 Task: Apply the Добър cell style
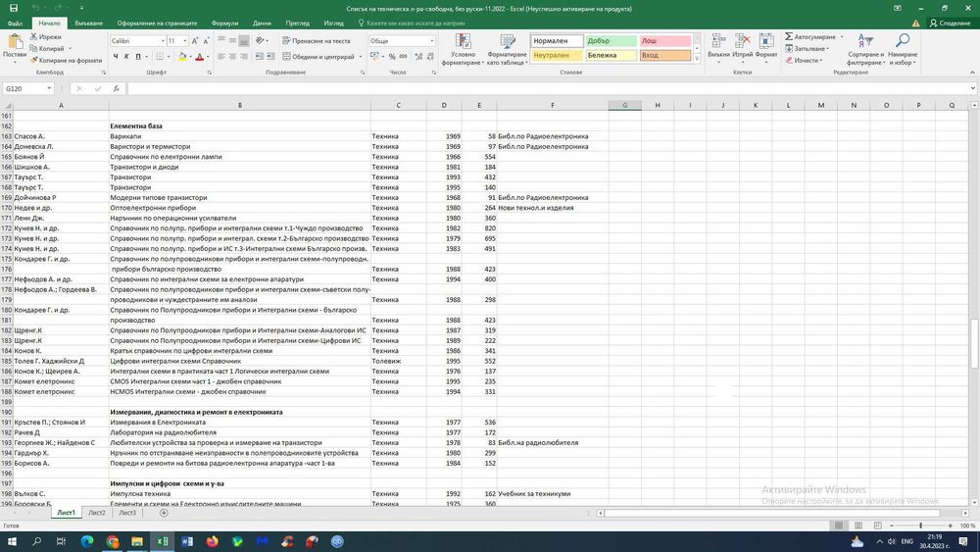(x=612, y=40)
